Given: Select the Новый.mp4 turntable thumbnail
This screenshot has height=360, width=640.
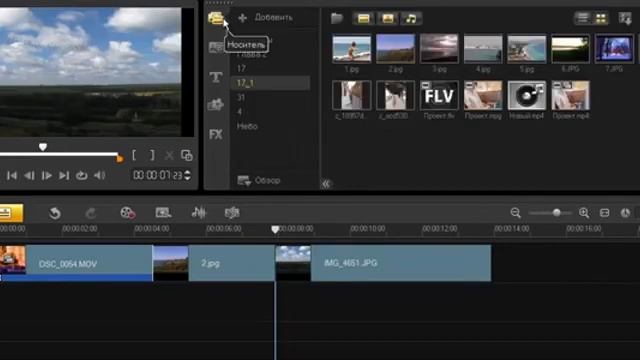Looking at the screenshot, I should point(527,96).
